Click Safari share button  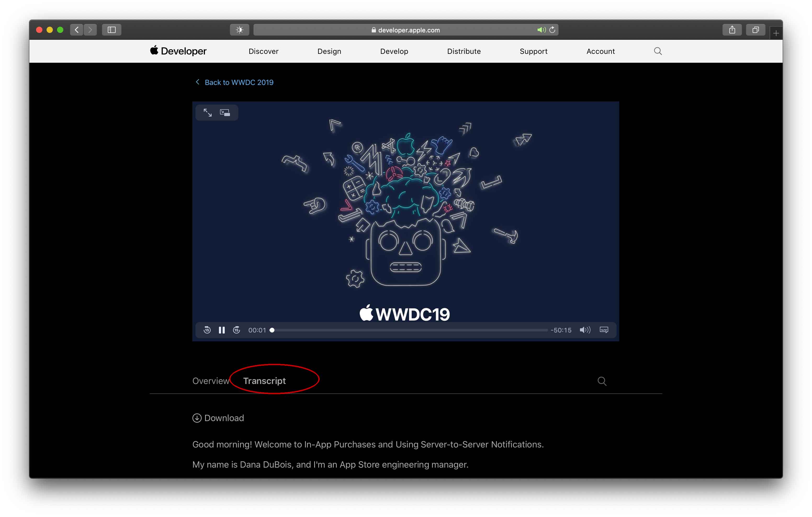point(732,30)
